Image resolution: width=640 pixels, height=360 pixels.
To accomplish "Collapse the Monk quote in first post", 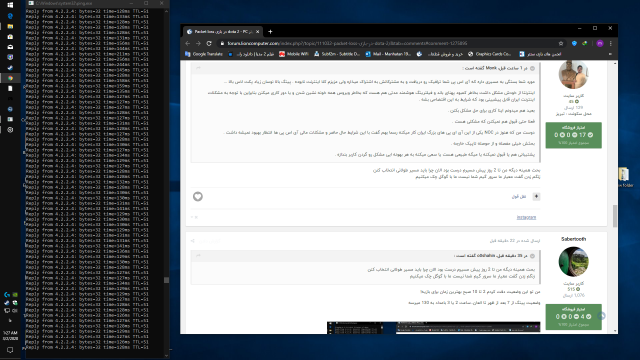I will coord(532,68).
